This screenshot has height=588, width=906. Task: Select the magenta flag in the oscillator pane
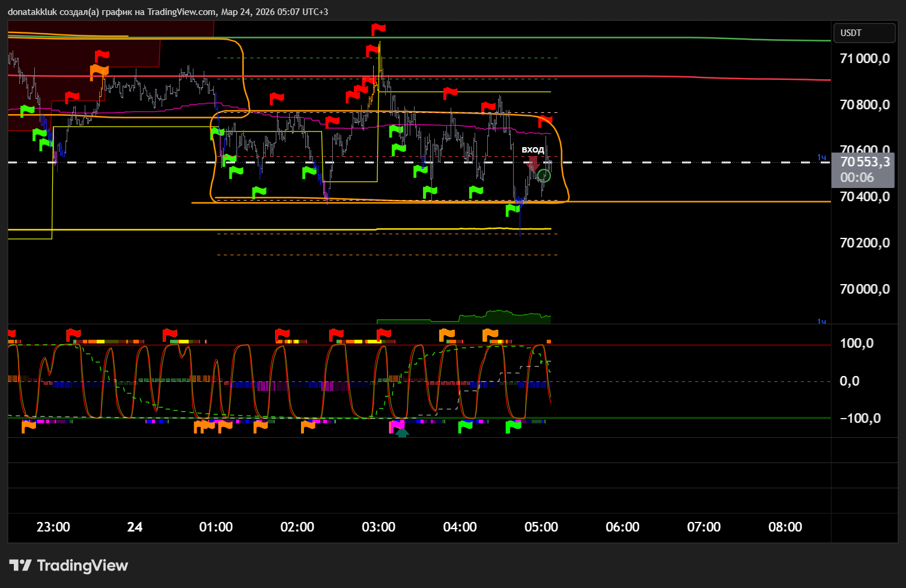click(397, 426)
